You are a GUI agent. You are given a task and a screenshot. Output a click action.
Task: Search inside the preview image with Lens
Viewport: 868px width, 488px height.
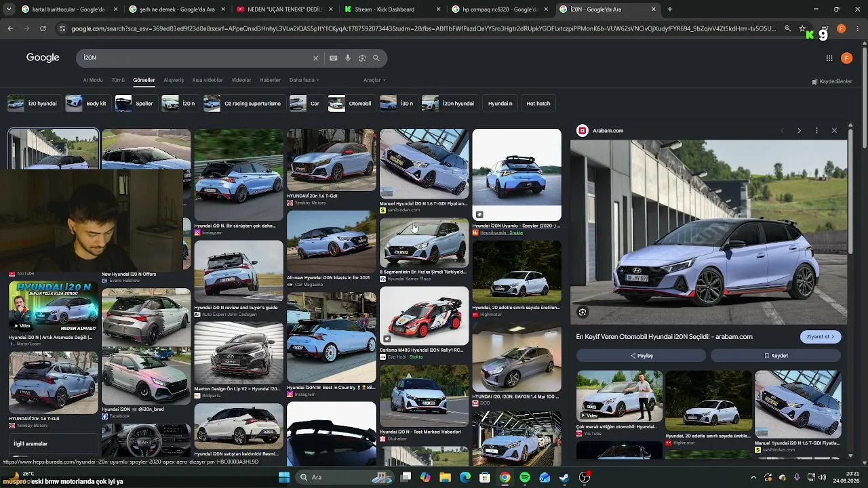[583, 312]
